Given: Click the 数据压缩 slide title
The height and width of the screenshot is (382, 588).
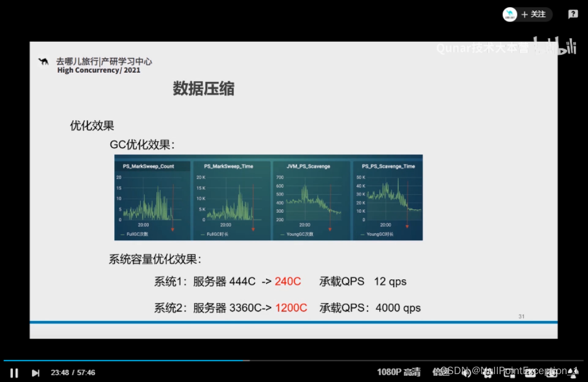Looking at the screenshot, I should 204,89.
